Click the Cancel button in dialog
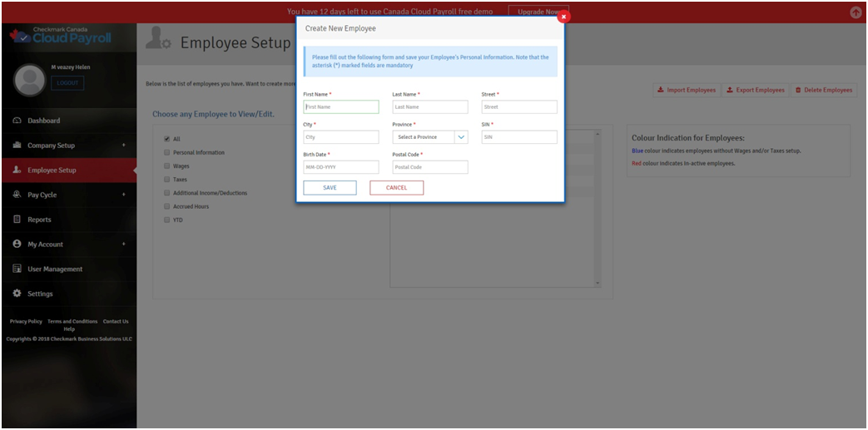The height and width of the screenshot is (430, 868). tap(396, 188)
